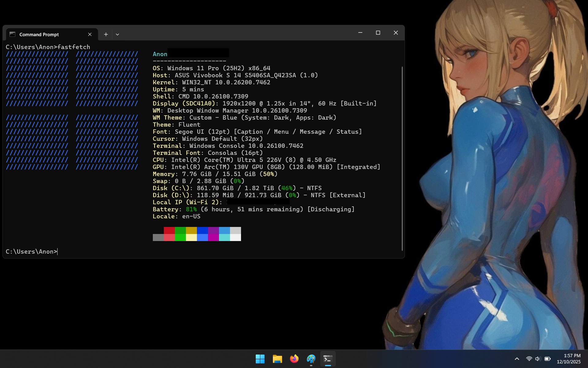Click the battery status icon

pyautogui.click(x=548, y=359)
